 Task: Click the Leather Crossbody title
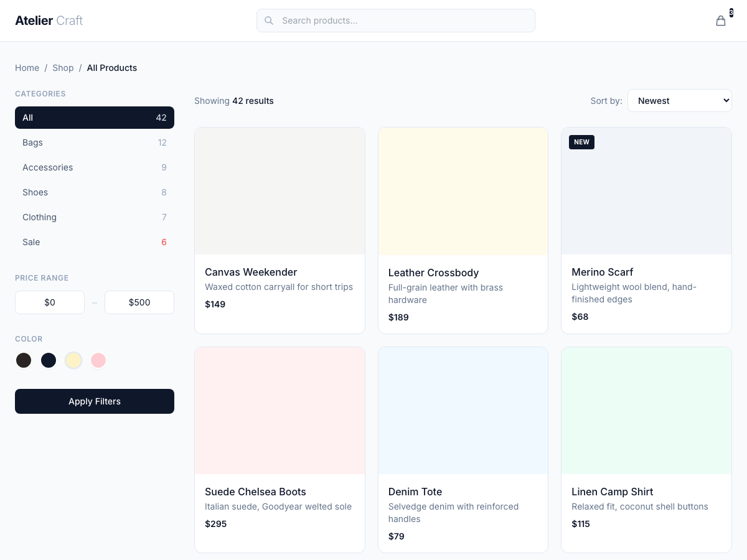pos(433,273)
